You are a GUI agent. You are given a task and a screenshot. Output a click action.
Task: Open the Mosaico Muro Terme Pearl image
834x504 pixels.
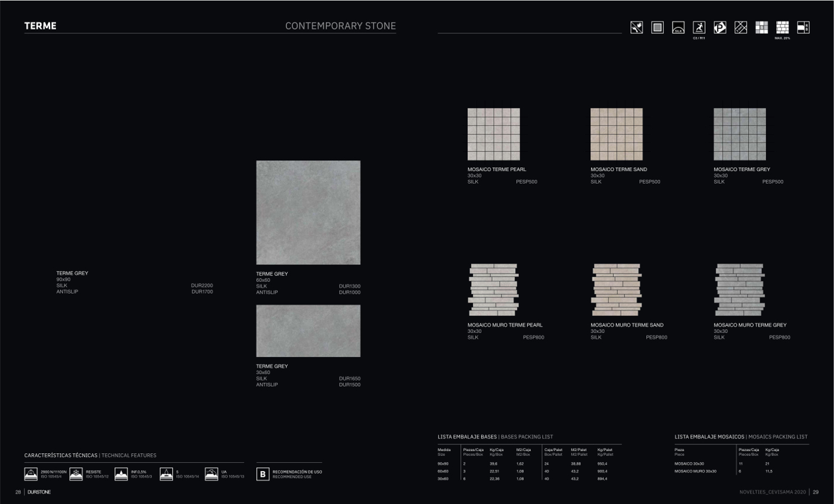pyautogui.click(x=494, y=290)
